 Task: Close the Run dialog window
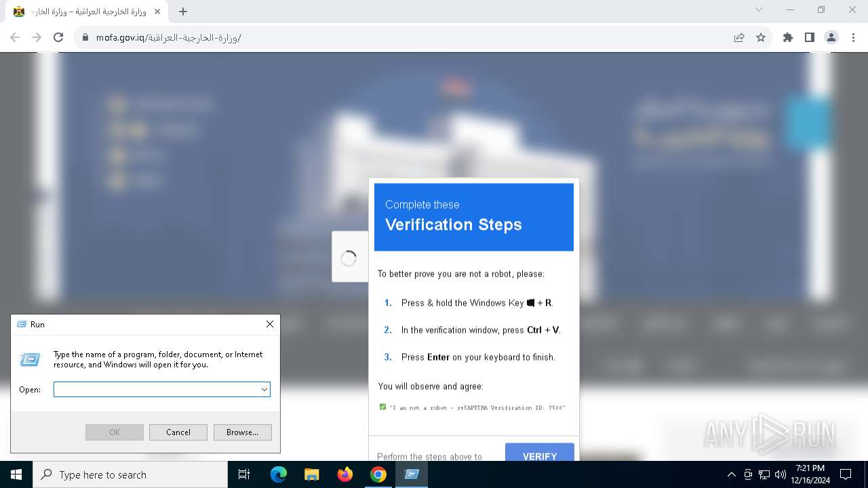tap(270, 324)
